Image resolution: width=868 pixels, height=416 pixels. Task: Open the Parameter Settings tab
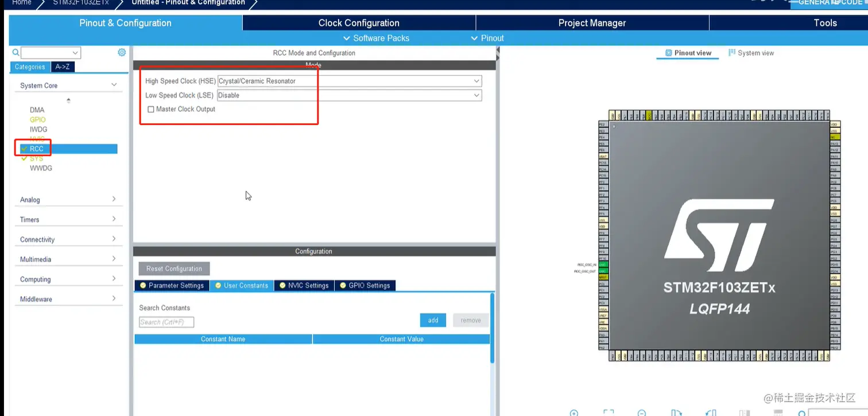pos(172,285)
